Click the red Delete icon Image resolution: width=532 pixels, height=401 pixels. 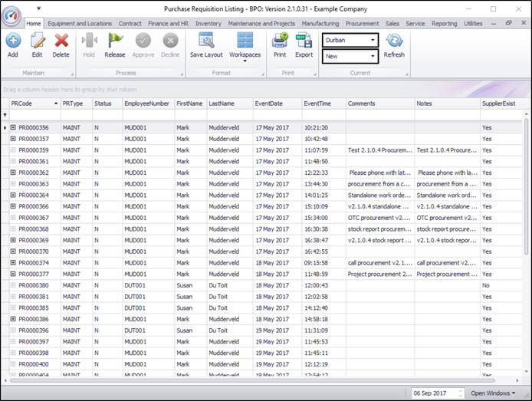tap(61, 43)
